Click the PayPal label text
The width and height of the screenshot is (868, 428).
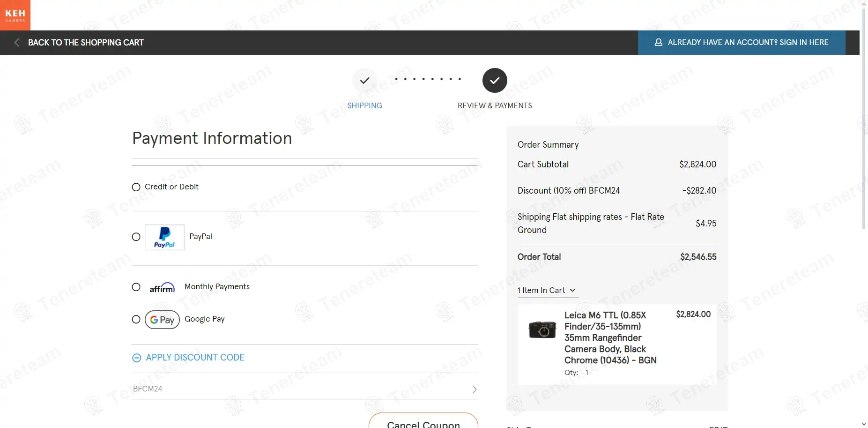tap(200, 236)
